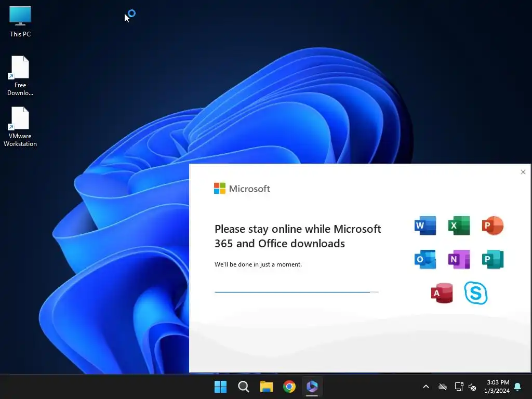Click the text "We'll be done in just a moment."
Image resolution: width=532 pixels, height=399 pixels.
(258, 264)
